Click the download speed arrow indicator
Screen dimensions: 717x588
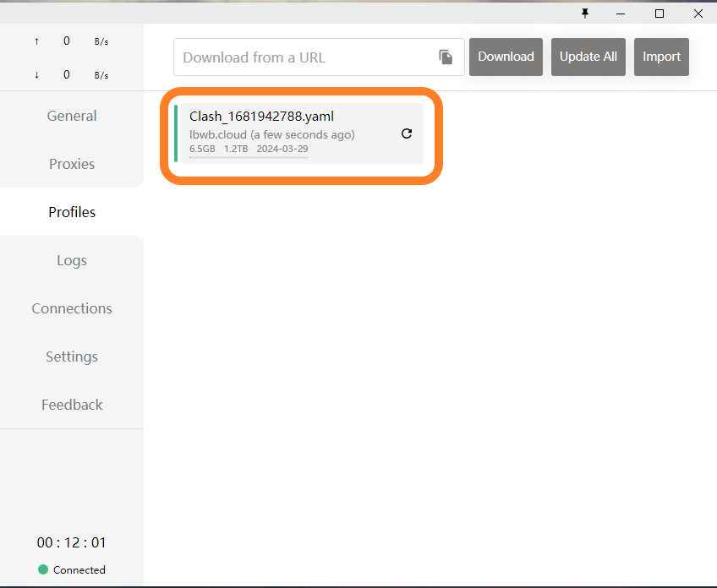coord(36,75)
